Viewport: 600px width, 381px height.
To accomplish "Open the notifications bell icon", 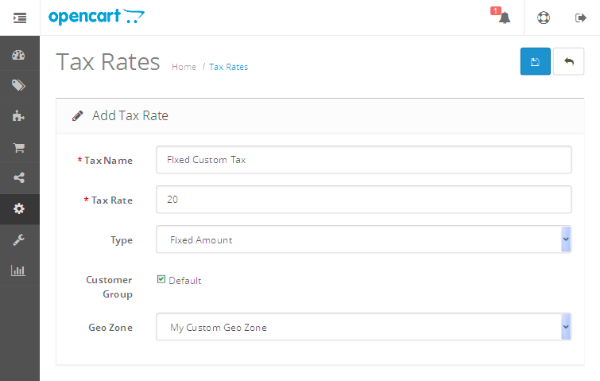I will click(505, 18).
